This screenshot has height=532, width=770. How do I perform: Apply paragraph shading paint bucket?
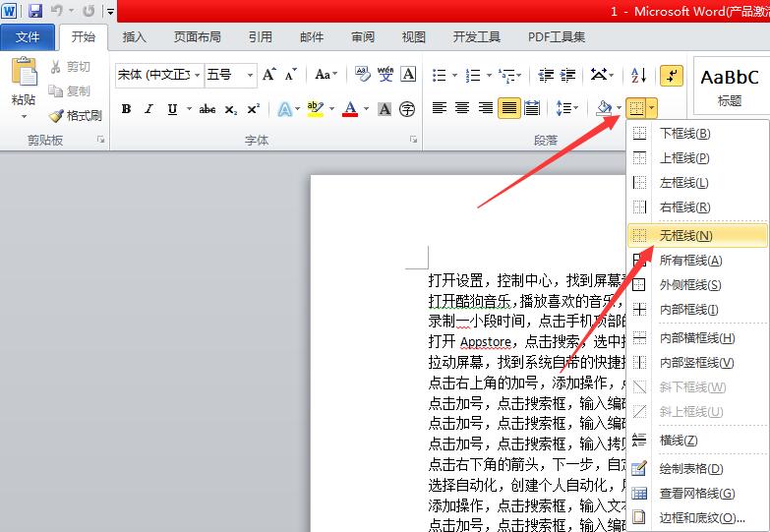(604, 108)
